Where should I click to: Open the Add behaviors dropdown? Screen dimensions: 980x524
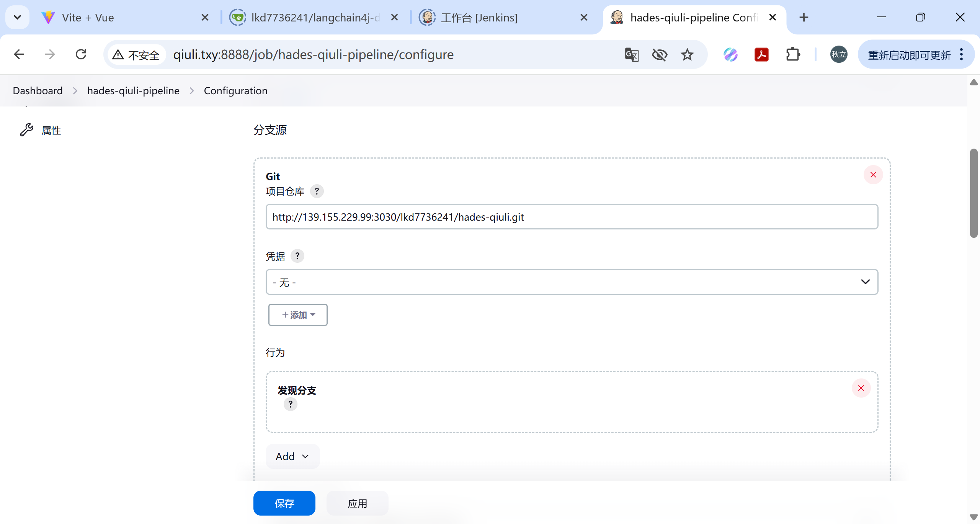coord(292,456)
